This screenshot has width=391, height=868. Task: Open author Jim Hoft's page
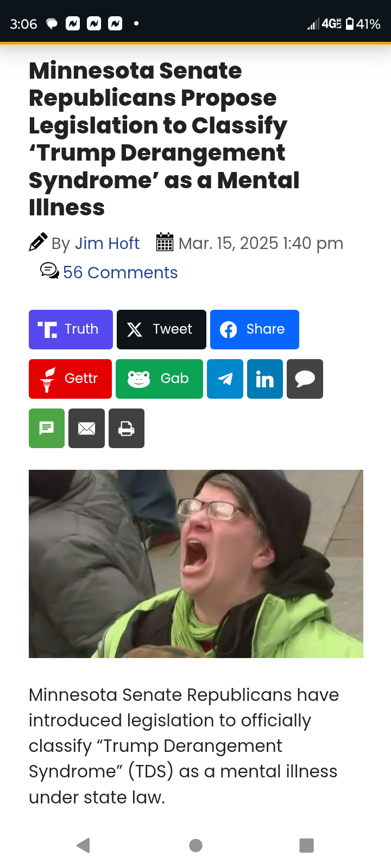point(107,243)
